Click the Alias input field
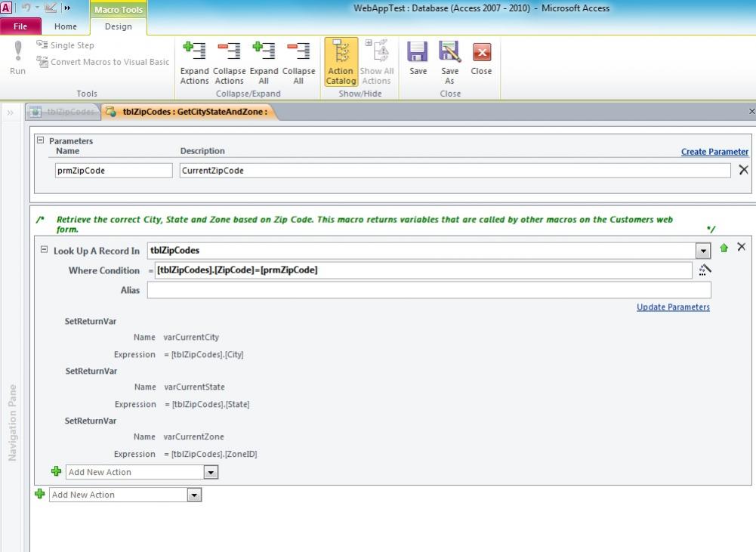 (x=429, y=290)
